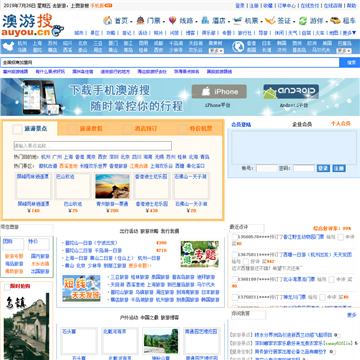This screenshot has width=360, height=360.
Task: Open 帮助 link in top bar
Action: [351, 6]
